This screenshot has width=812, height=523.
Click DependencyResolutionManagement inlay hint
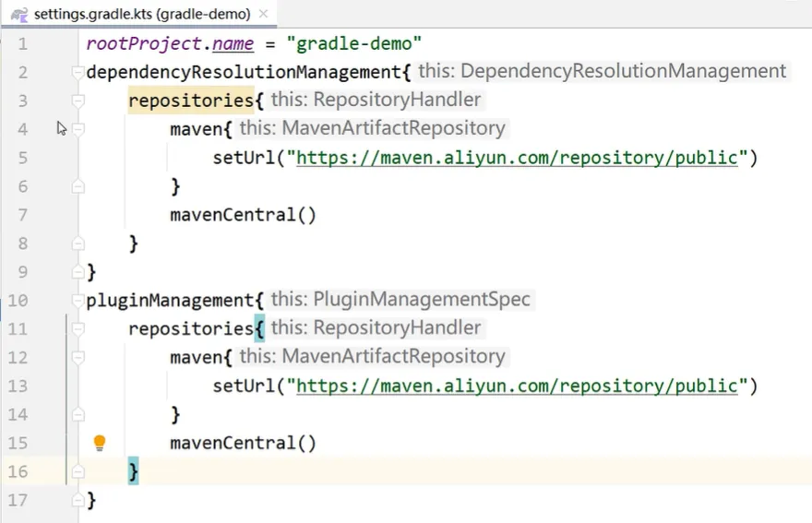click(x=603, y=71)
